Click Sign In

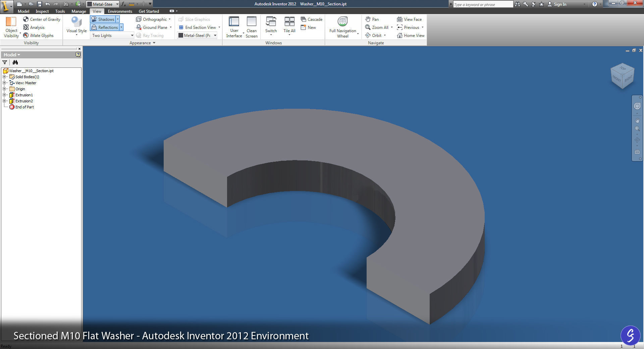557,4
